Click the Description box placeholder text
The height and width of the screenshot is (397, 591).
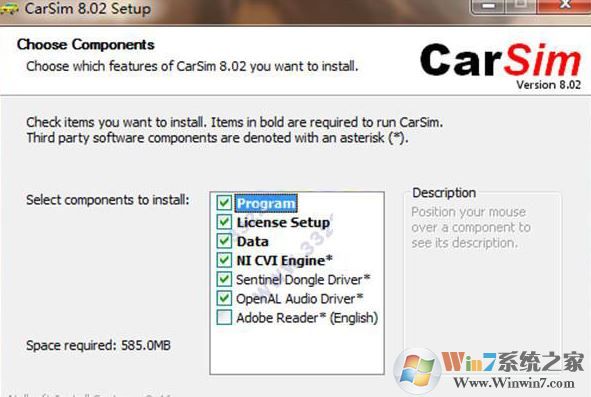(471, 227)
